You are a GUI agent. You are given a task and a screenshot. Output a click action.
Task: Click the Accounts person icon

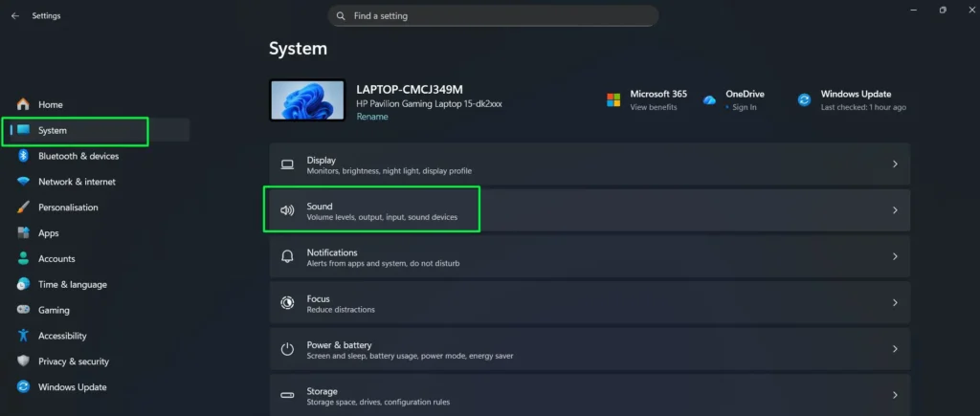23,258
